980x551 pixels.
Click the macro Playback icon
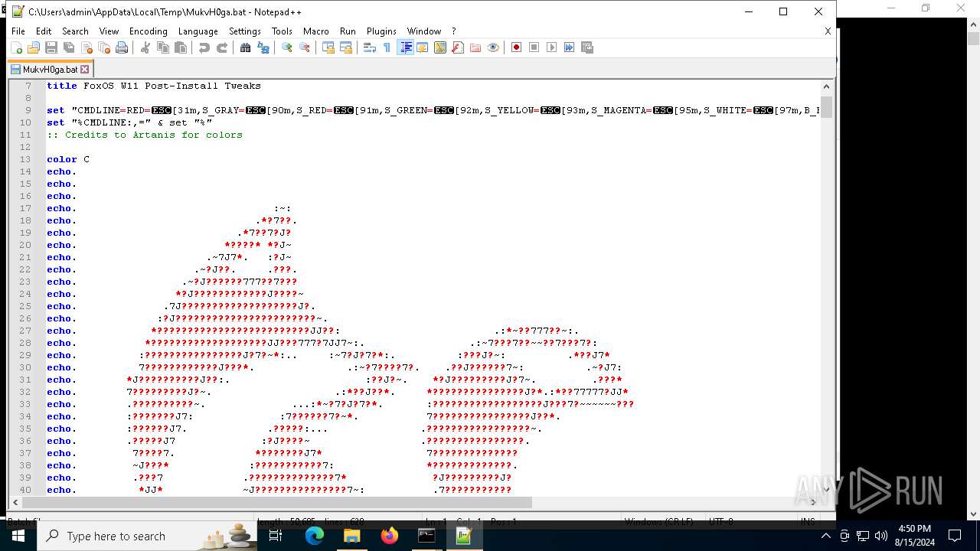pyautogui.click(x=552, y=47)
